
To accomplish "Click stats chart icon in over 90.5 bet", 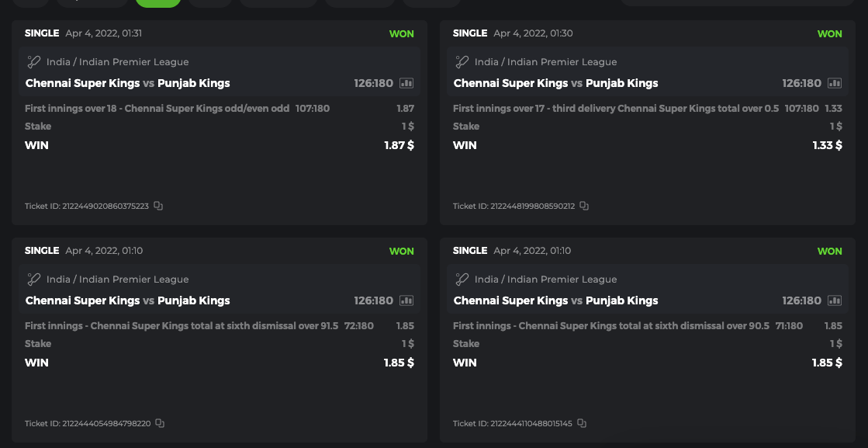I will pyautogui.click(x=835, y=300).
